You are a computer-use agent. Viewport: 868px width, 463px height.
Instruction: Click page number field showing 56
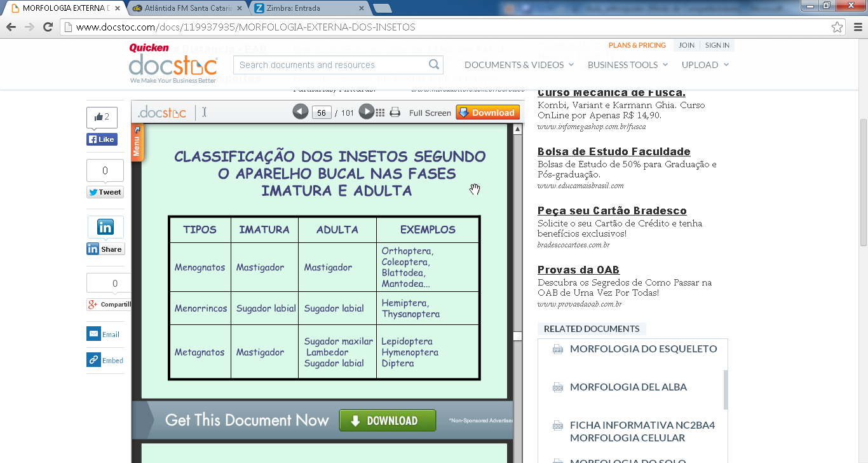(322, 113)
